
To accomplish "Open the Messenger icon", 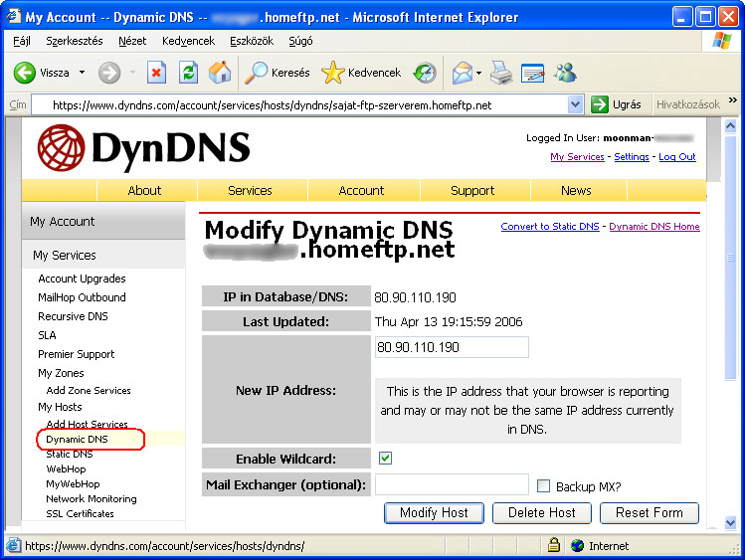I will click(x=565, y=73).
